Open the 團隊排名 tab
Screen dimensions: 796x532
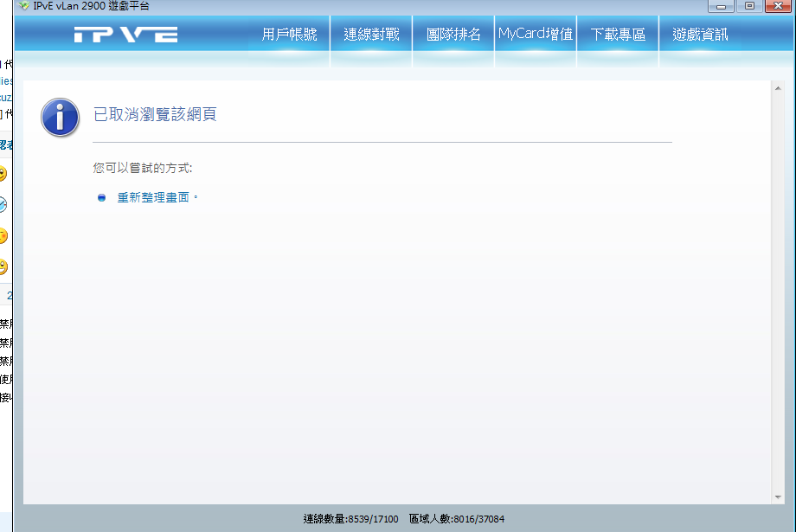(453, 35)
